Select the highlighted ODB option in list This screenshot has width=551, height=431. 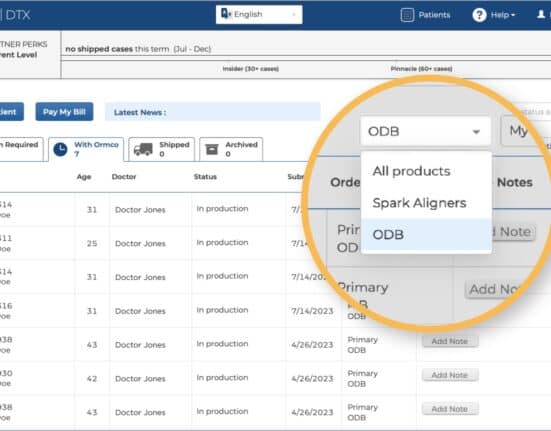[426, 234]
